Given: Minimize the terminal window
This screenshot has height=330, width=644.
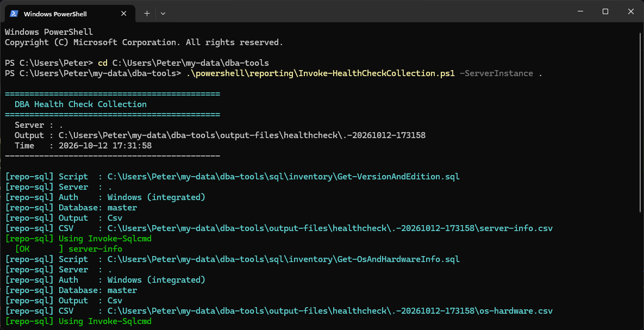Looking at the screenshot, I should coord(579,11).
